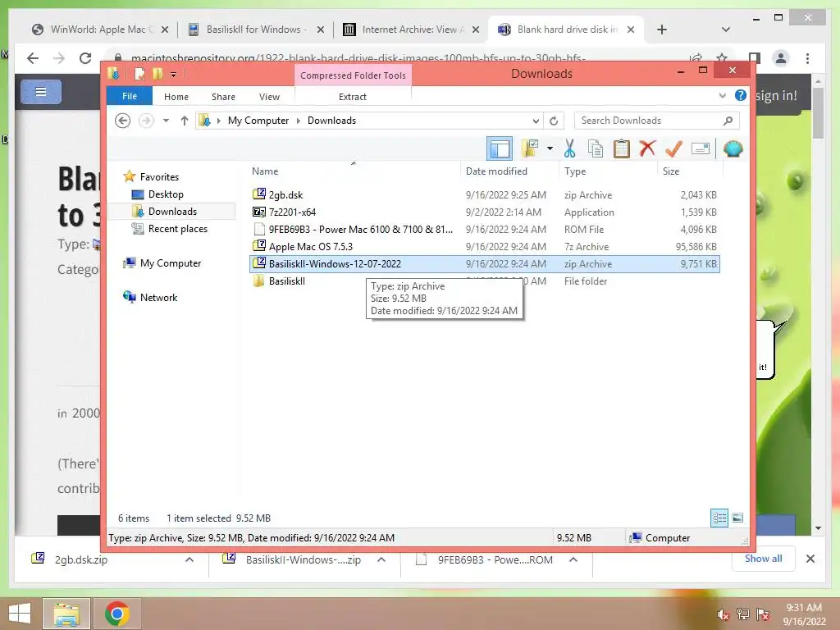Select the 7z2201-x64 application file
This screenshot has width=840, height=630.
click(484, 212)
